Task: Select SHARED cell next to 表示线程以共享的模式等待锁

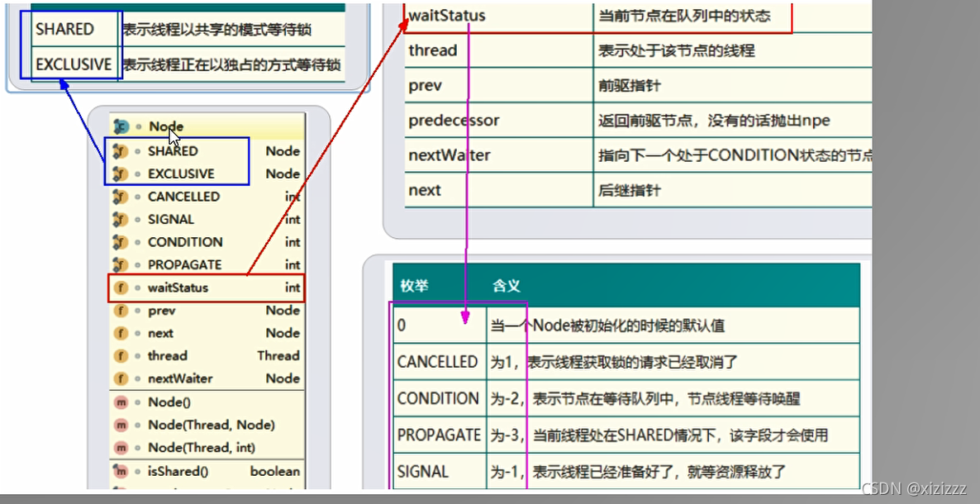Action: click(x=74, y=30)
